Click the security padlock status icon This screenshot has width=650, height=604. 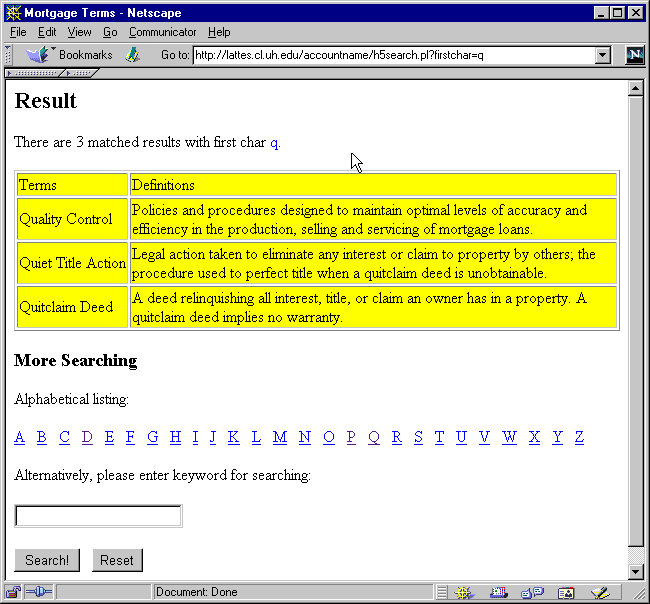pyautogui.click(x=13, y=592)
